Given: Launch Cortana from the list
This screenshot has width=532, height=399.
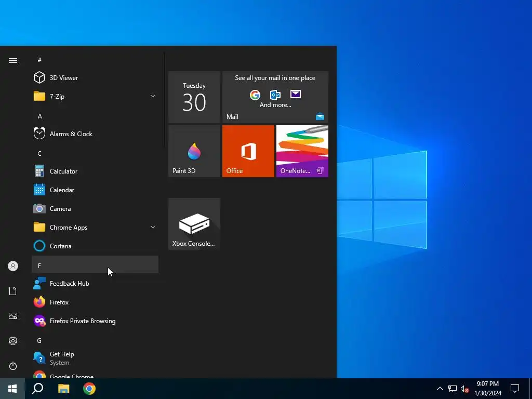Looking at the screenshot, I should coord(95,246).
